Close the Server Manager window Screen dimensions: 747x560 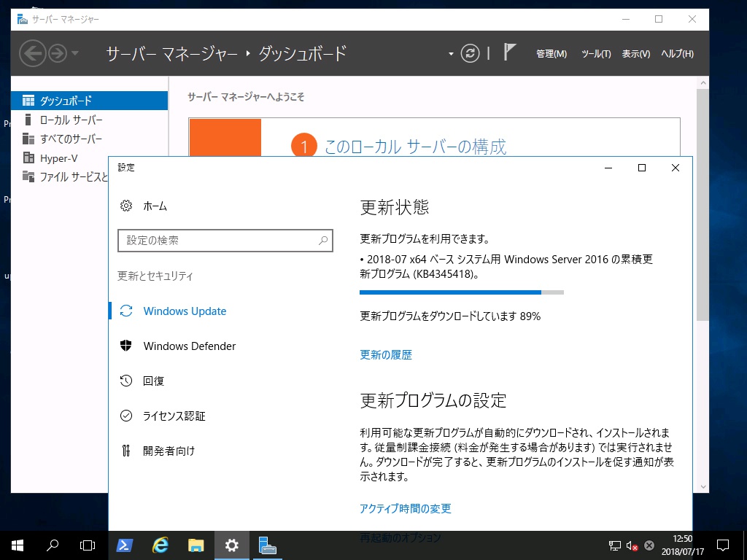692,19
